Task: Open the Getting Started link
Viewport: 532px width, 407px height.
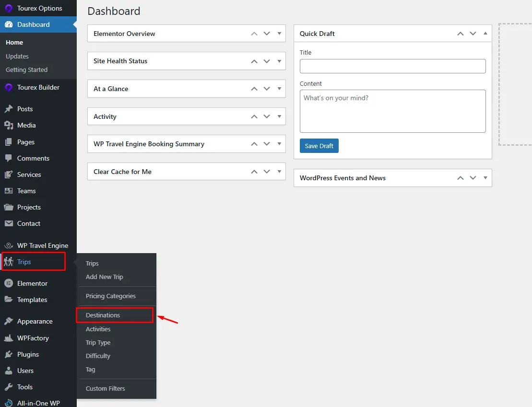Action: tap(26, 70)
